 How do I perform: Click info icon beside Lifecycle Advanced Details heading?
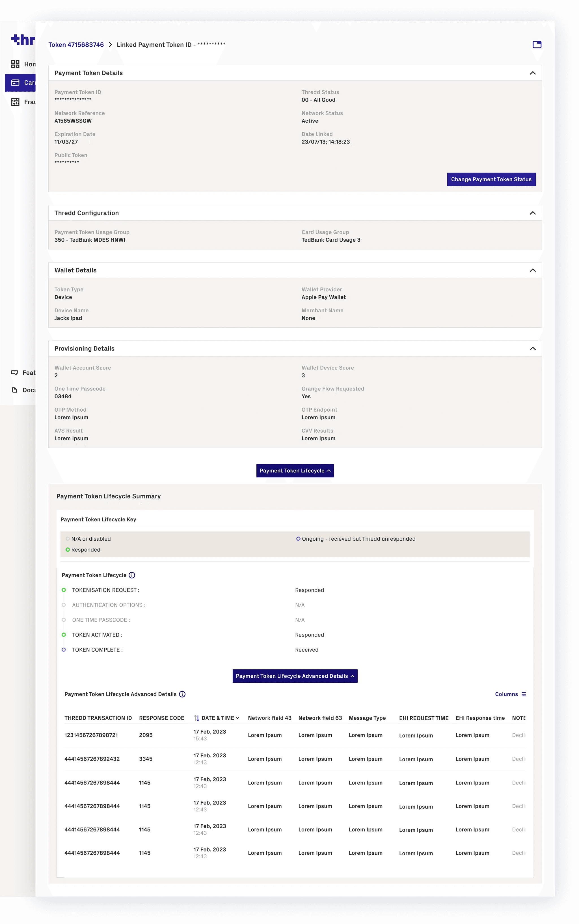pyautogui.click(x=182, y=694)
